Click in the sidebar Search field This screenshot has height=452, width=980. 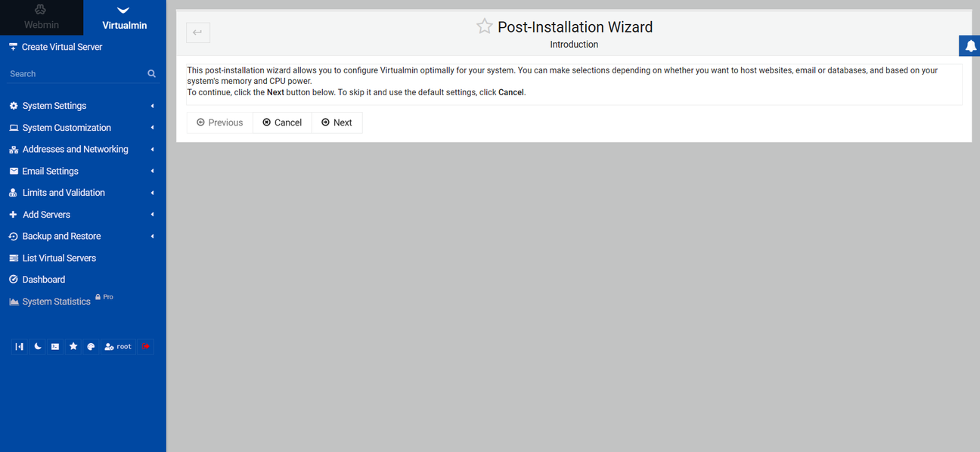click(x=74, y=74)
